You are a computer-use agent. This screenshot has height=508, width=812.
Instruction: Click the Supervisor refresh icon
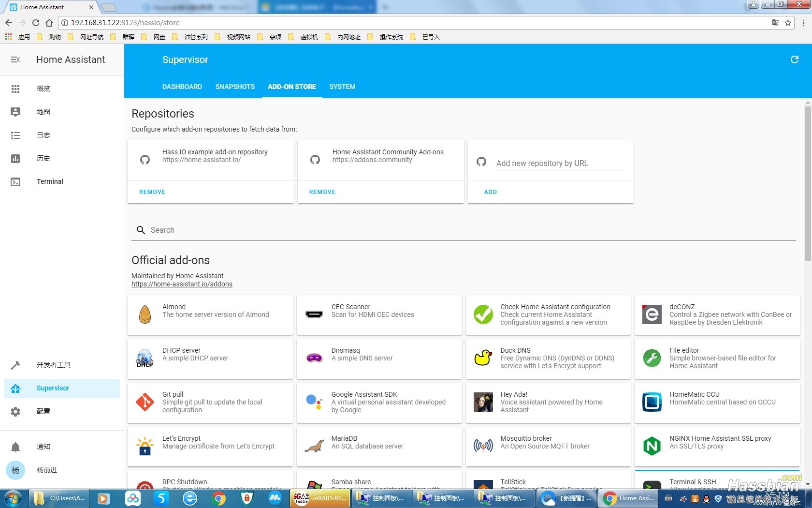[795, 60]
